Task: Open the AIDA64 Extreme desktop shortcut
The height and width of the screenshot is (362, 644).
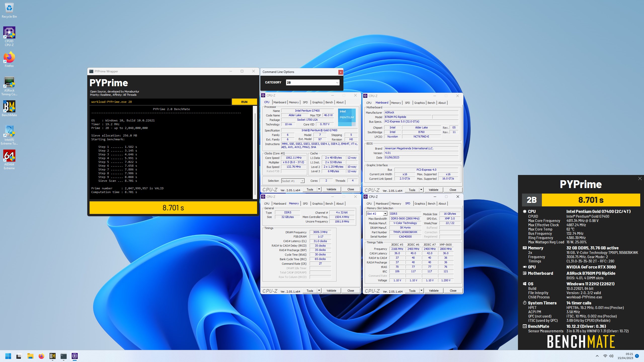Action: (x=9, y=160)
